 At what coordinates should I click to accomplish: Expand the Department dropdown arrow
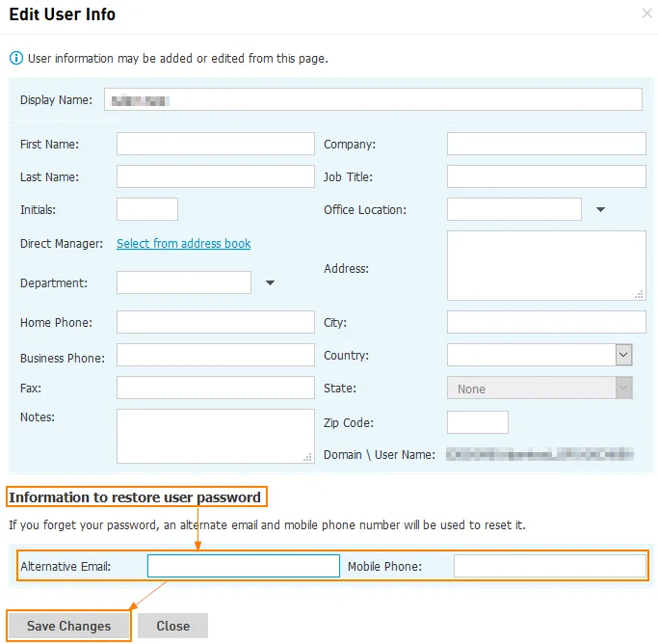coord(271,283)
